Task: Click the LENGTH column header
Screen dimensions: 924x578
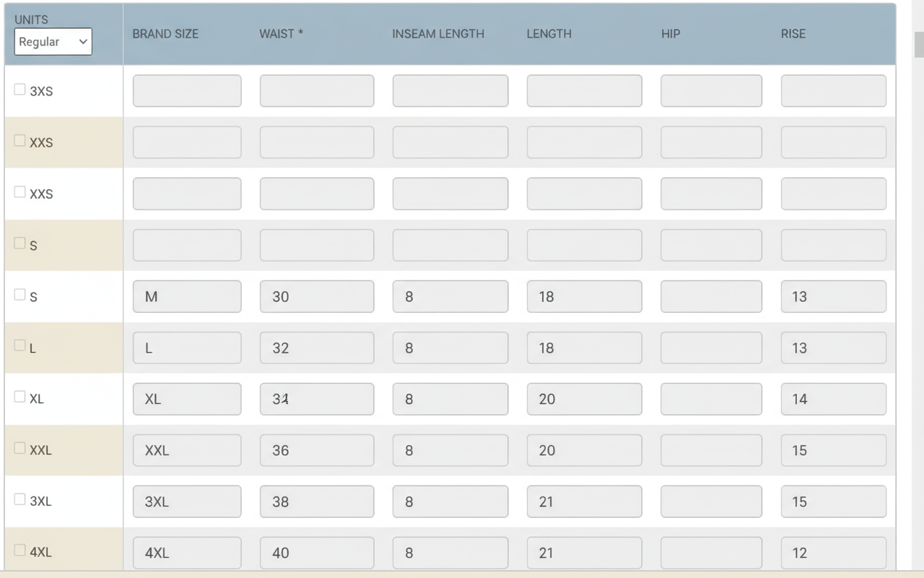Action: [549, 34]
